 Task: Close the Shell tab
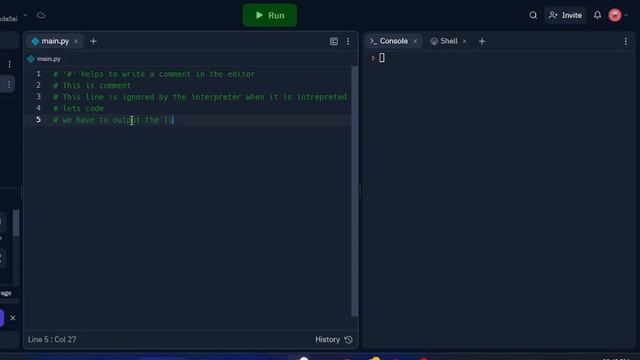(464, 42)
